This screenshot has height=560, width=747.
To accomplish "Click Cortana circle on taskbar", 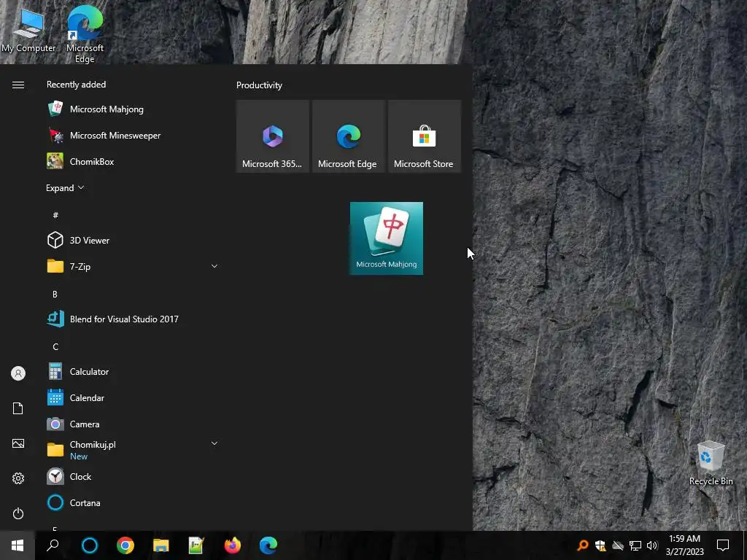I will tap(90, 545).
